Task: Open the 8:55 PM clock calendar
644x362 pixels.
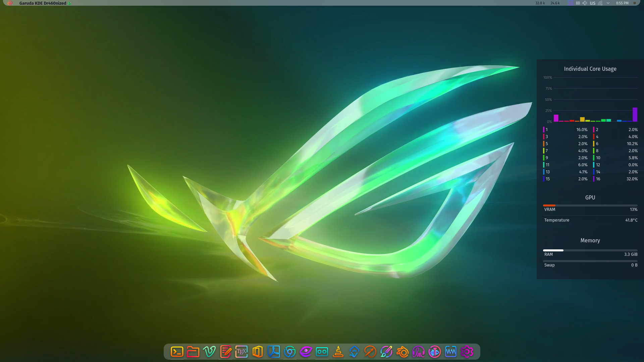Action: coord(622,3)
